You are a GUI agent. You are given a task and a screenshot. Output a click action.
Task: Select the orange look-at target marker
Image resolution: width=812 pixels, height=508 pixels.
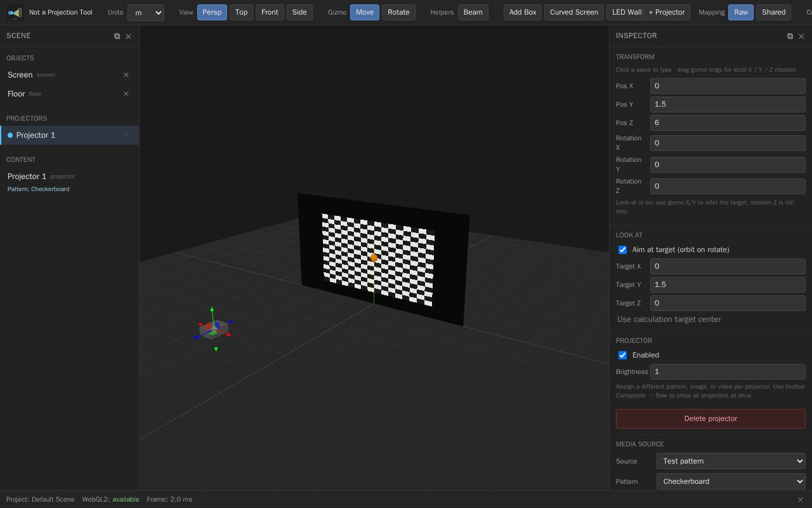tap(374, 258)
